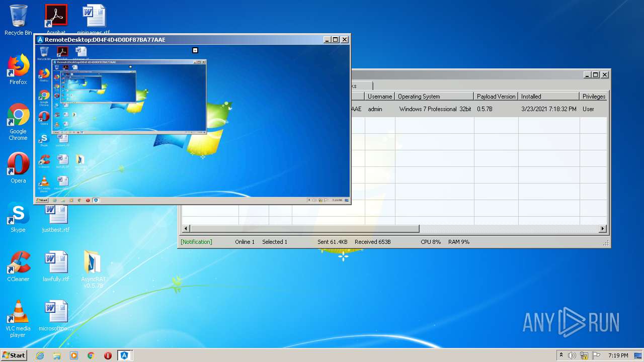The image size is (644, 362).
Task: Select the admin username cell
Action: [x=380, y=109]
